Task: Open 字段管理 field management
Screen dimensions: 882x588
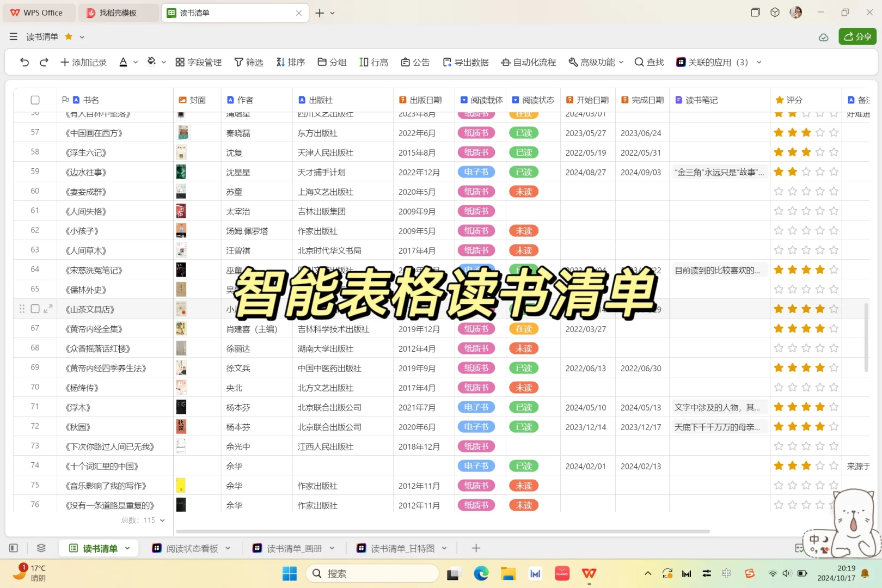Action: click(x=199, y=62)
